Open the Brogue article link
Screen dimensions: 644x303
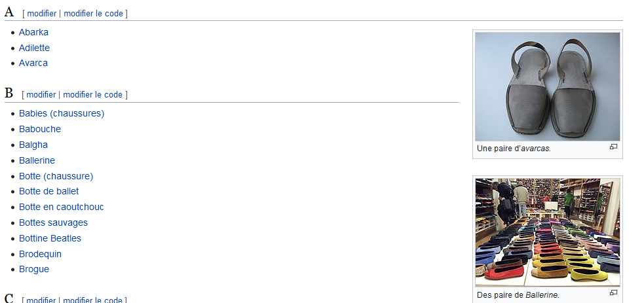tap(34, 270)
